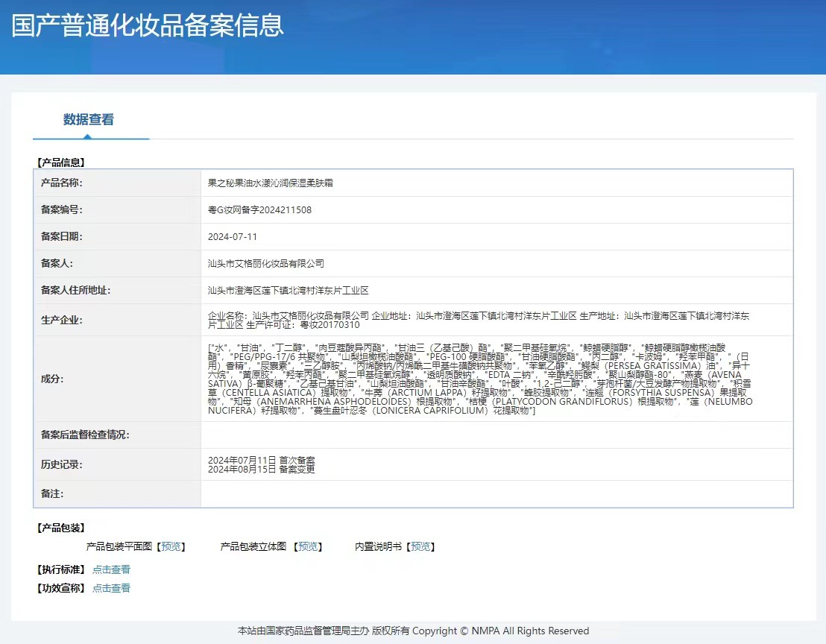Click the filing date 2024-07-11
The width and height of the screenshot is (826, 644).
tap(233, 237)
